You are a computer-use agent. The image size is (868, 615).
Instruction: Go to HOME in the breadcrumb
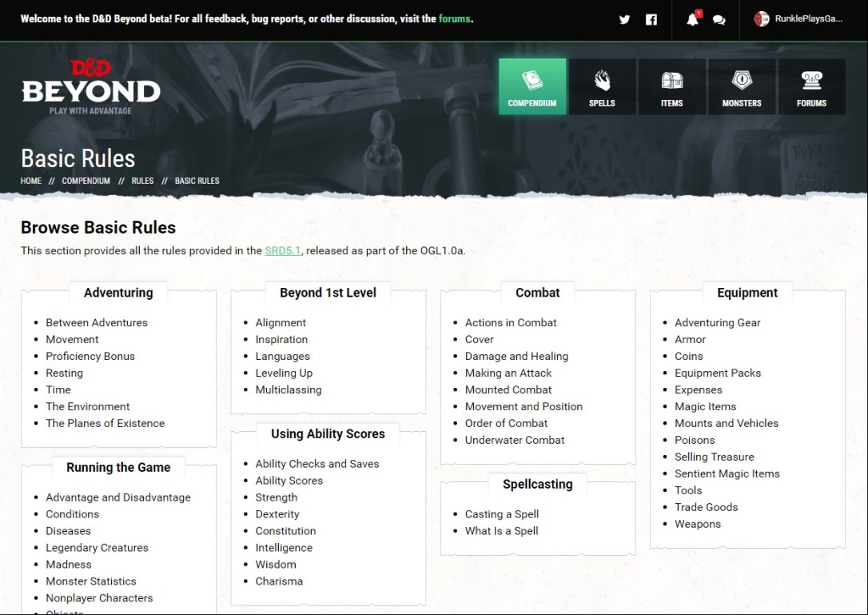pos(31,181)
